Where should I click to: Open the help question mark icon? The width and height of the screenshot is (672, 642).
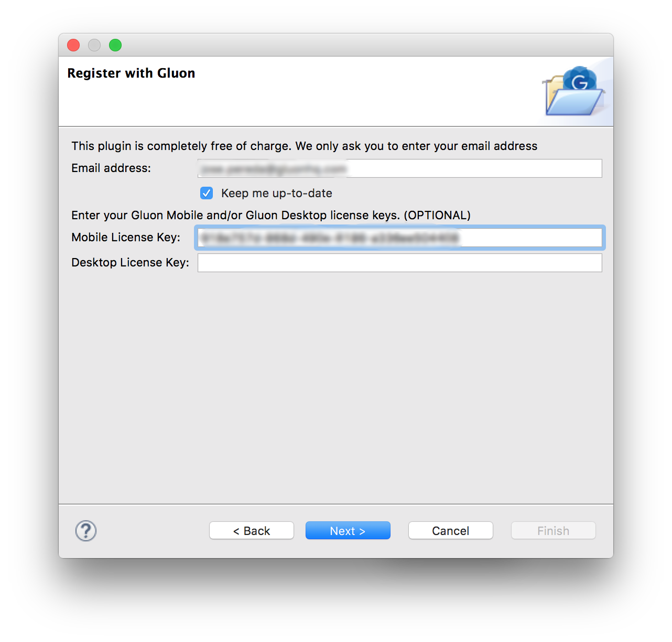86,531
